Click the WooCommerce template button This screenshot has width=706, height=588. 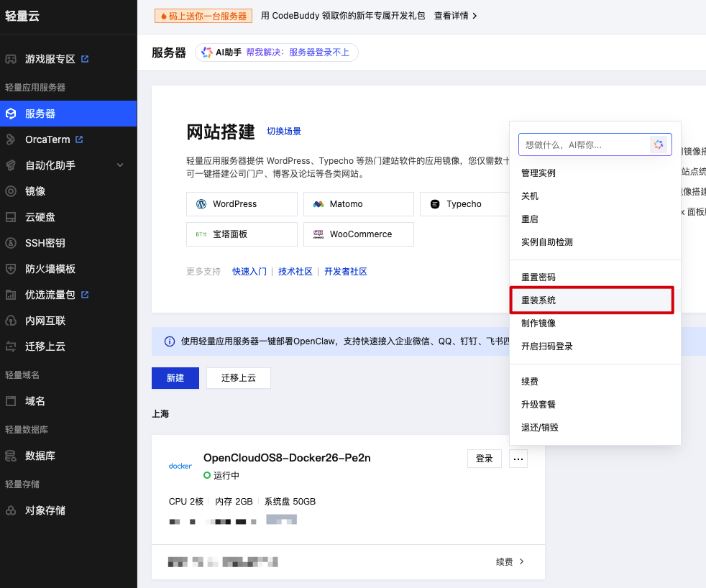click(x=359, y=234)
